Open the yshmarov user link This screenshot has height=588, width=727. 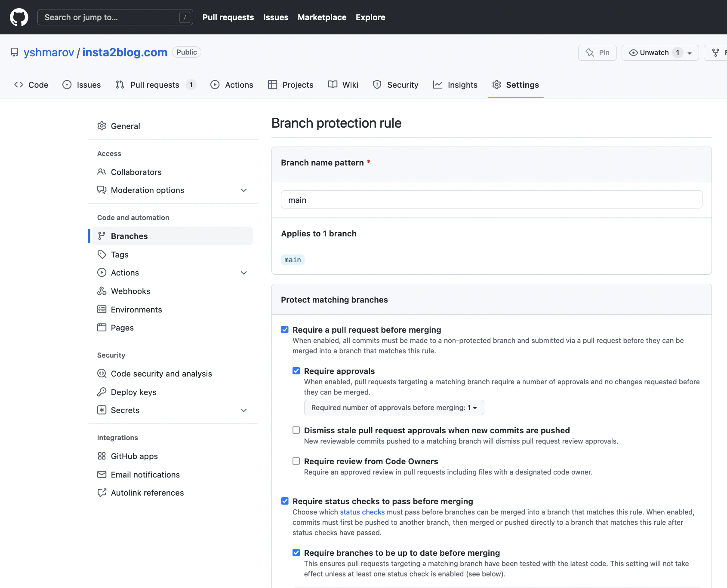[x=49, y=52]
